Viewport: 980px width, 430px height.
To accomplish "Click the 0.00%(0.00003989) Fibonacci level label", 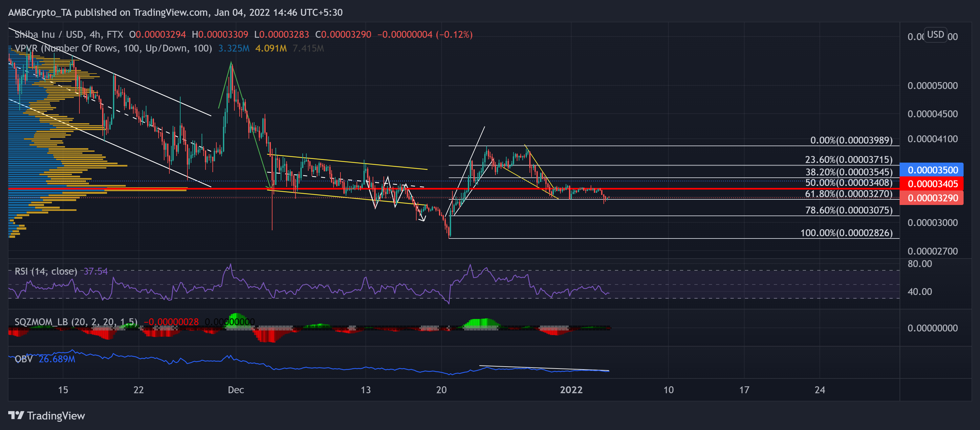I will (851, 140).
